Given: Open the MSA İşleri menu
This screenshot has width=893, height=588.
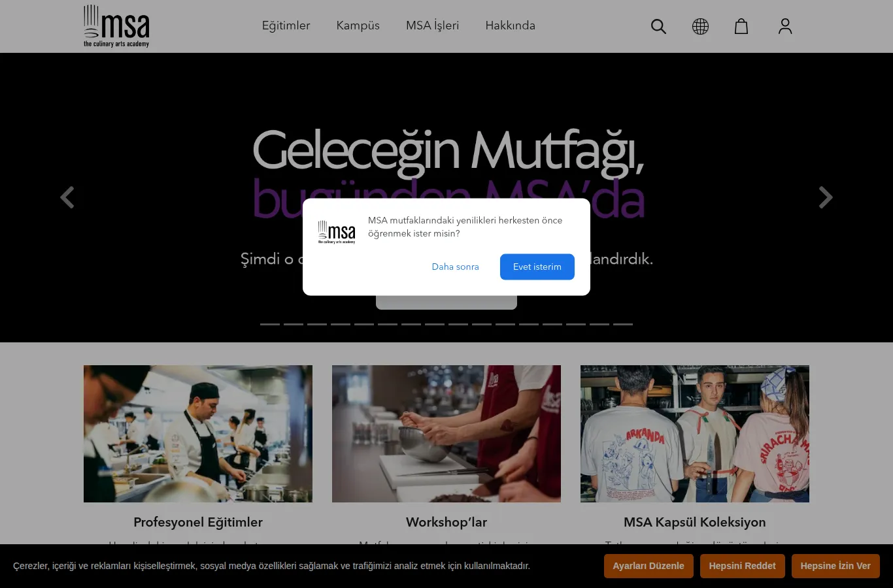Looking at the screenshot, I should [x=432, y=25].
